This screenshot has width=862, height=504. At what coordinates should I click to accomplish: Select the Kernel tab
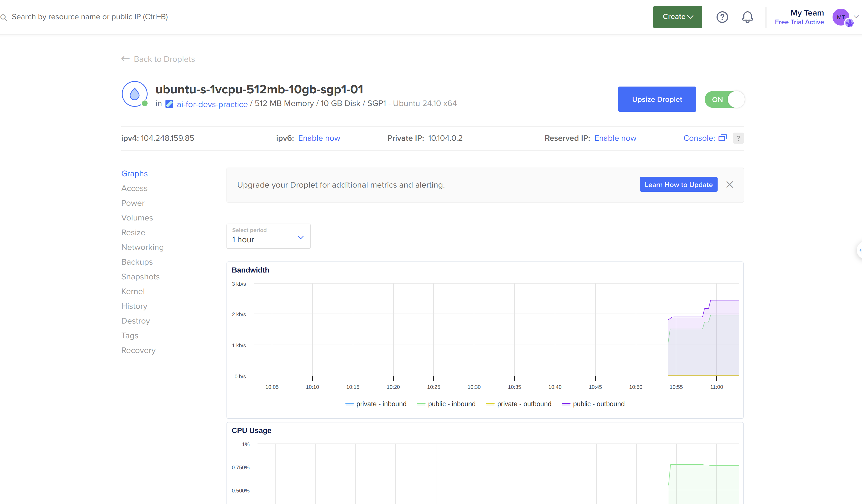pyautogui.click(x=133, y=291)
